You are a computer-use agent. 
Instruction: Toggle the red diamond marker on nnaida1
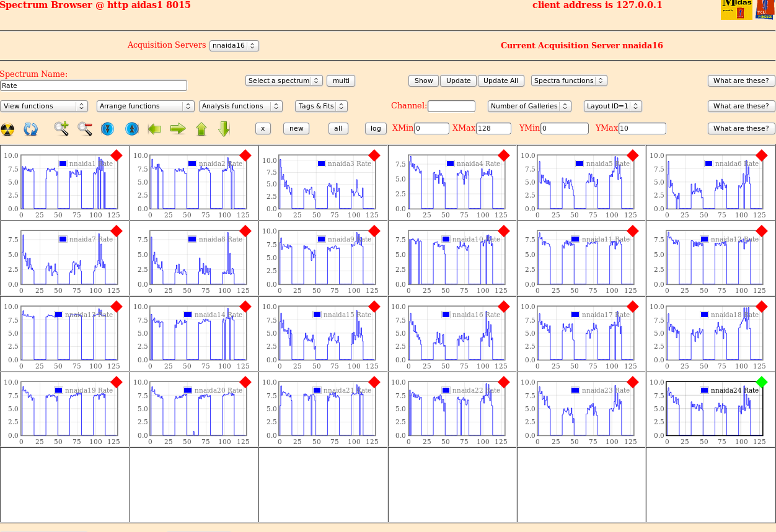tap(117, 155)
